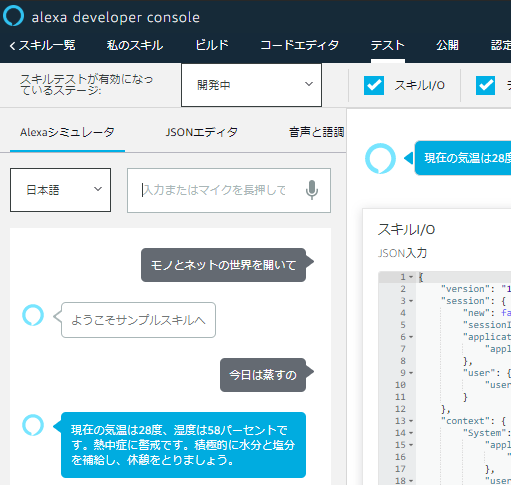The height and width of the screenshot is (485, 511).
Task: Collapse the "session" fold arrow on line 3
Action: click(x=411, y=301)
